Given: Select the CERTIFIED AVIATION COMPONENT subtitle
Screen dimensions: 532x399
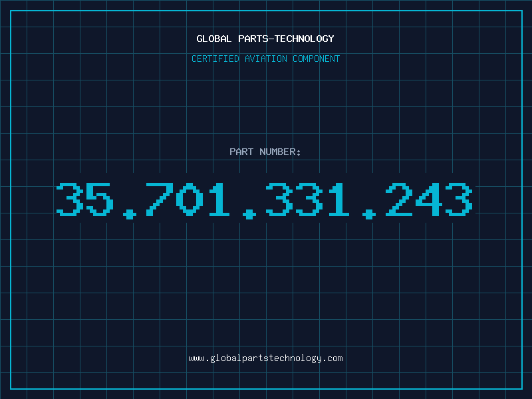Looking at the screenshot, I should coord(265,59).
